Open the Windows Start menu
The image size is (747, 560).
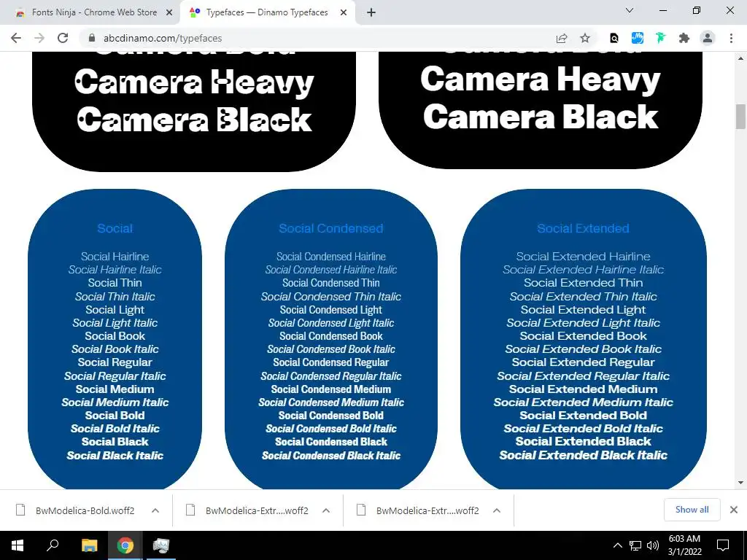coord(18,545)
